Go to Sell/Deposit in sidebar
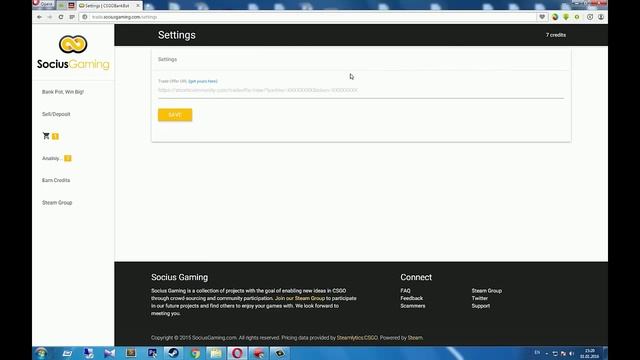Viewport: 640px width, 360px height. 56,114
